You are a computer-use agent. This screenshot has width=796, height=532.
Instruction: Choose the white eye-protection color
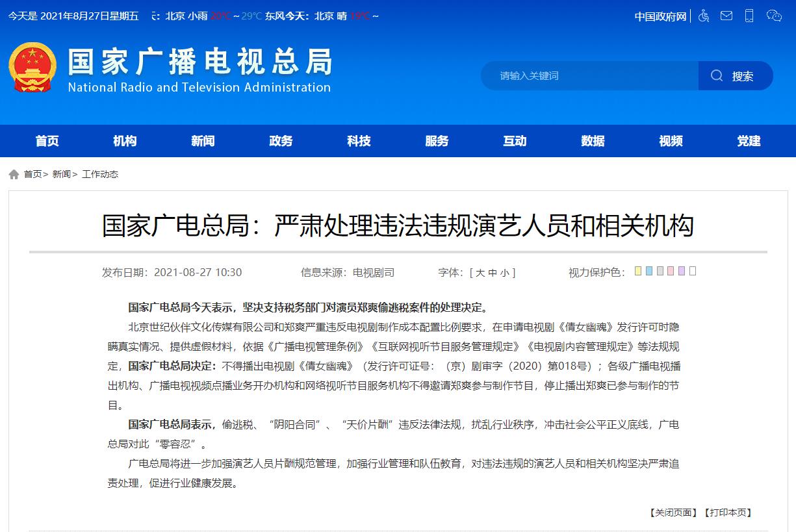[693, 271]
